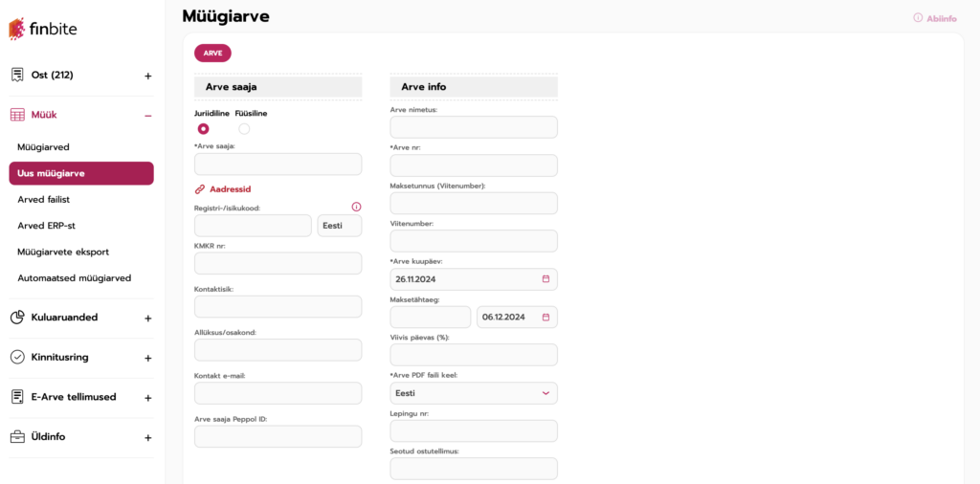Click red info icon above country field
980x484 pixels.
356,207
